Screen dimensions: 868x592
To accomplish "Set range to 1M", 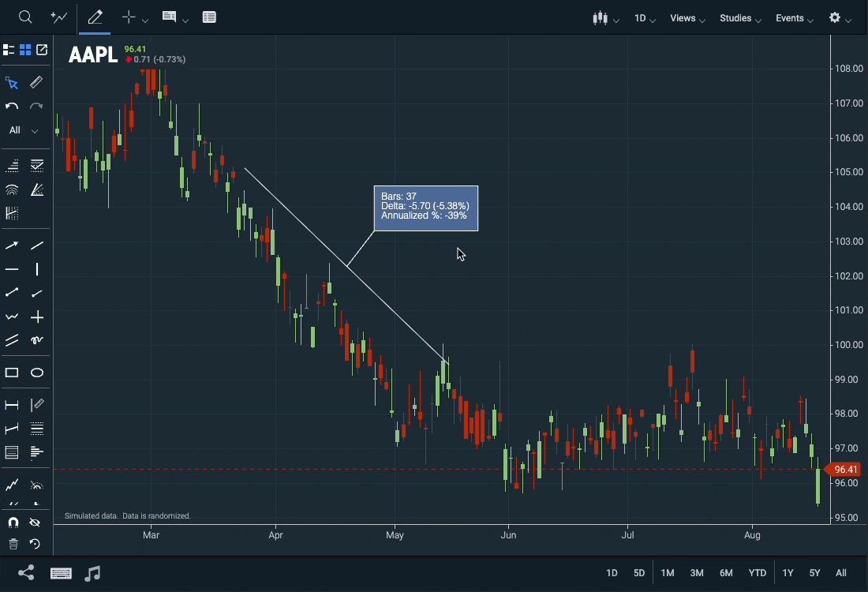I will [668, 573].
